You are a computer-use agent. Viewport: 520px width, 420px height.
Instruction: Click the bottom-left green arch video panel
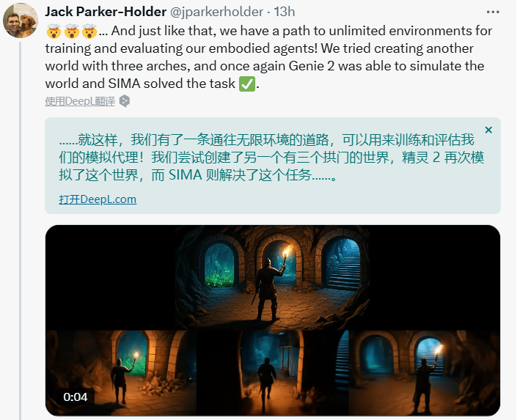click(121, 373)
